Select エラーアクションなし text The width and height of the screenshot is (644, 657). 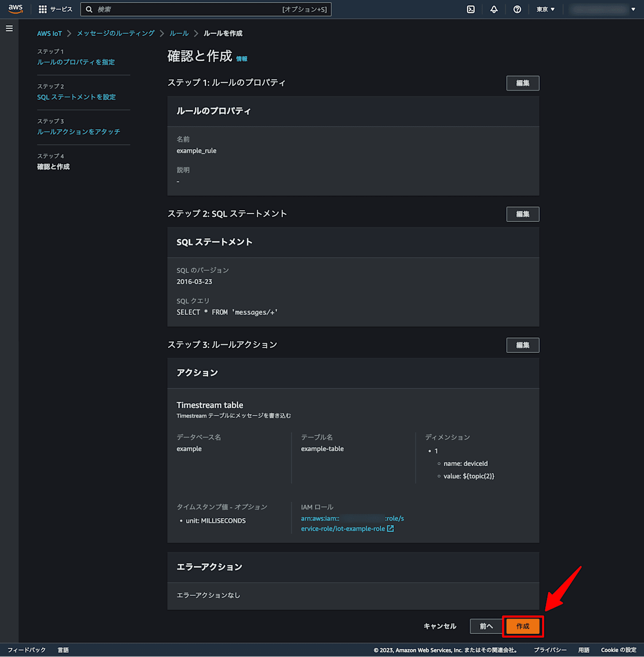click(x=208, y=595)
